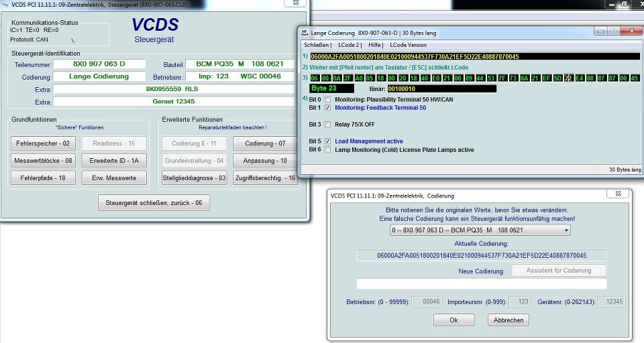The width and height of the screenshot is (644, 343).
Task: Select last byte 45 in byte row
Action: (x=635, y=78)
